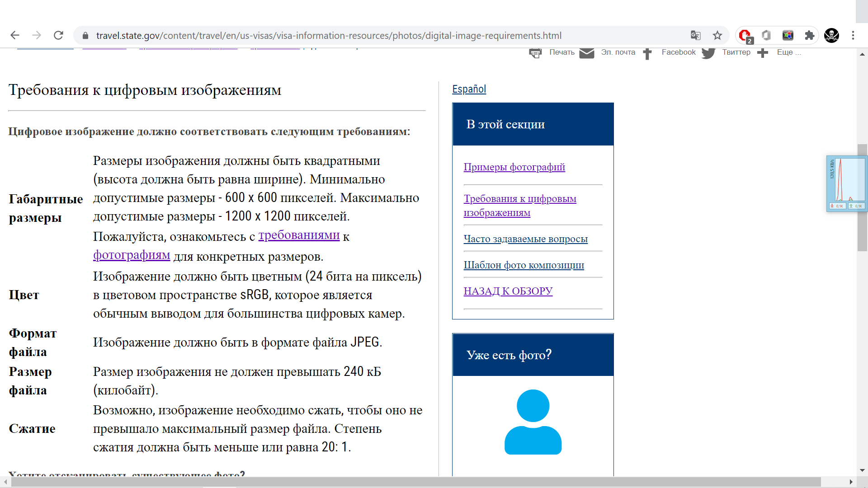Click the horizontal scrollbar thumb
The height and width of the screenshot is (488, 868).
click(x=416, y=482)
